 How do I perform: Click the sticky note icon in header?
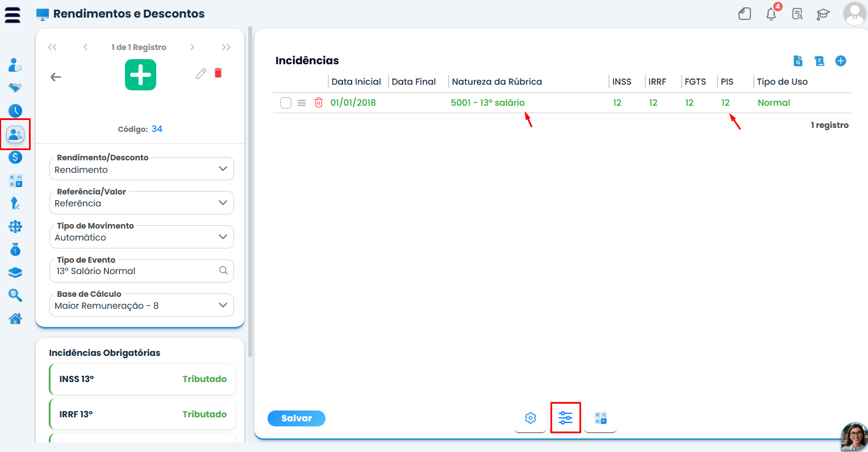tap(745, 14)
